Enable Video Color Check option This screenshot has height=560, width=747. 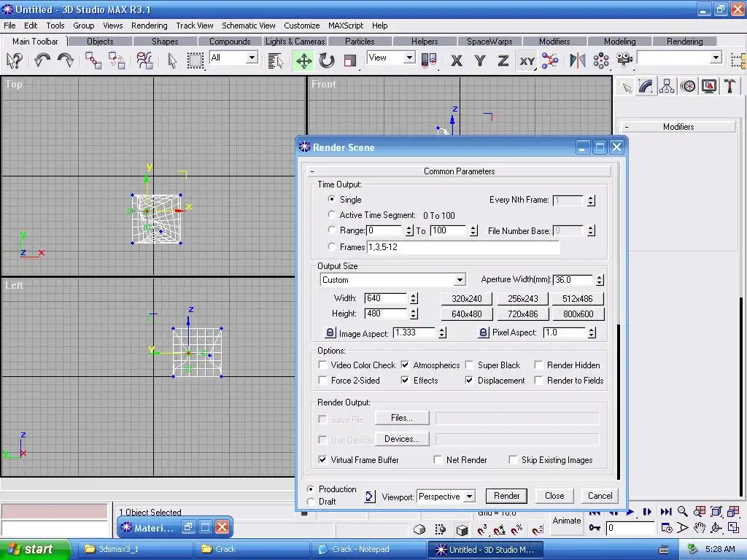point(322,365)
